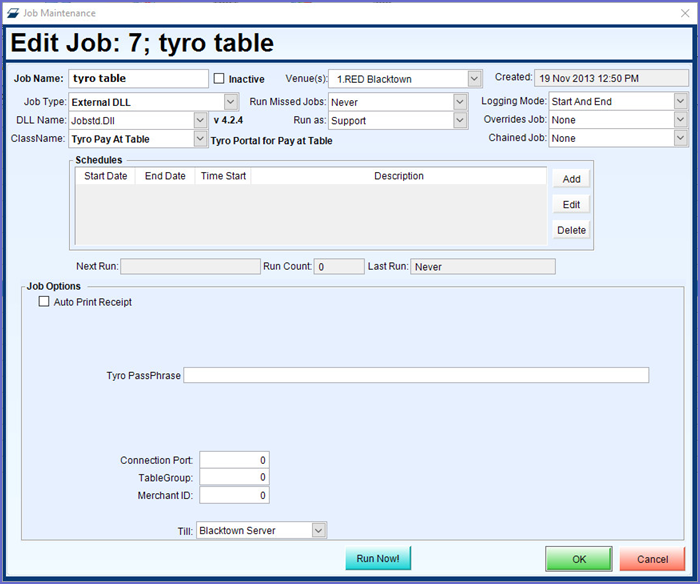
Task: Click the Run Now! button
Action: 378,559
